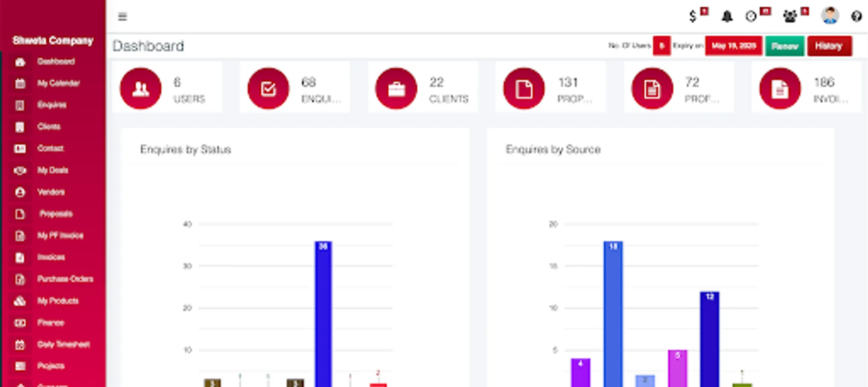The width and height of the screenshot is (868, 387).
Task: Click the money icon beside Finance
Action: 20,323
